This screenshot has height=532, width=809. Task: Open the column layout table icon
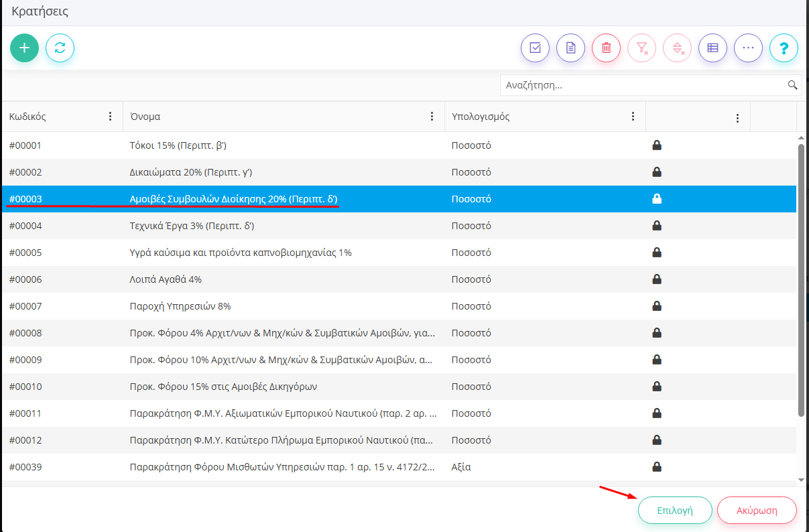click(x=712, y=48)
